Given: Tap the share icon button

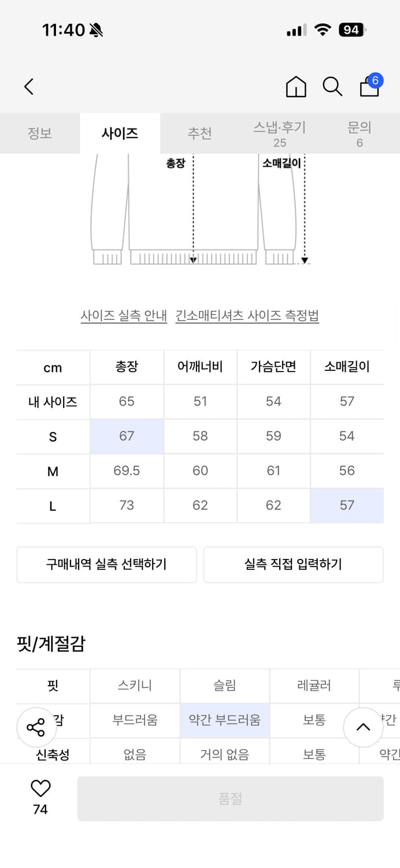Looking at the screenshot, I should [36, 727].
